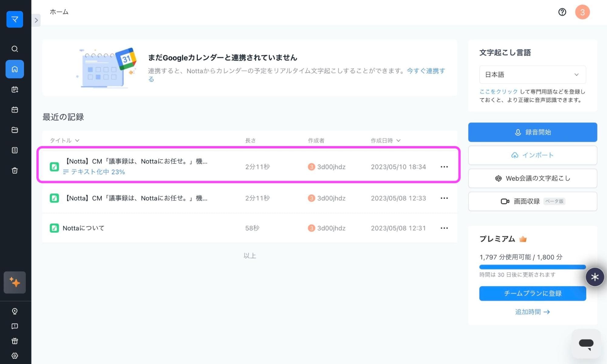Click 1,797 分使用可能 / 1,800 分 text

click(x=521, y=257)
